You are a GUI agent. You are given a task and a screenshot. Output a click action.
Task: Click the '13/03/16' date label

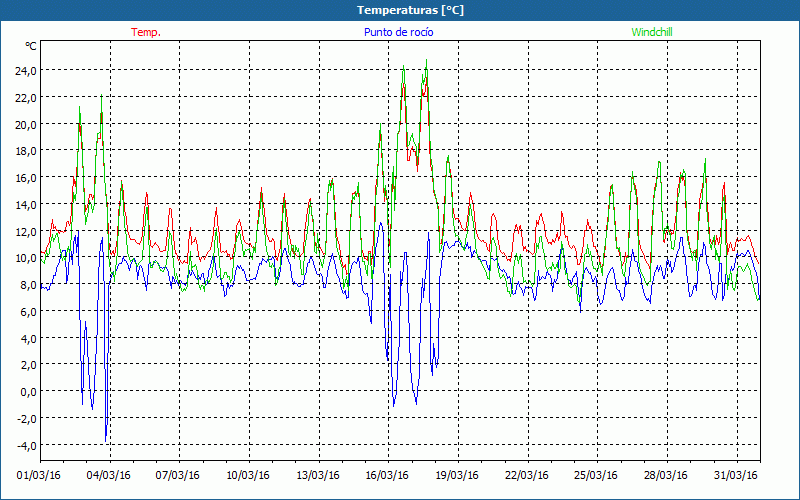coord(318,476)
